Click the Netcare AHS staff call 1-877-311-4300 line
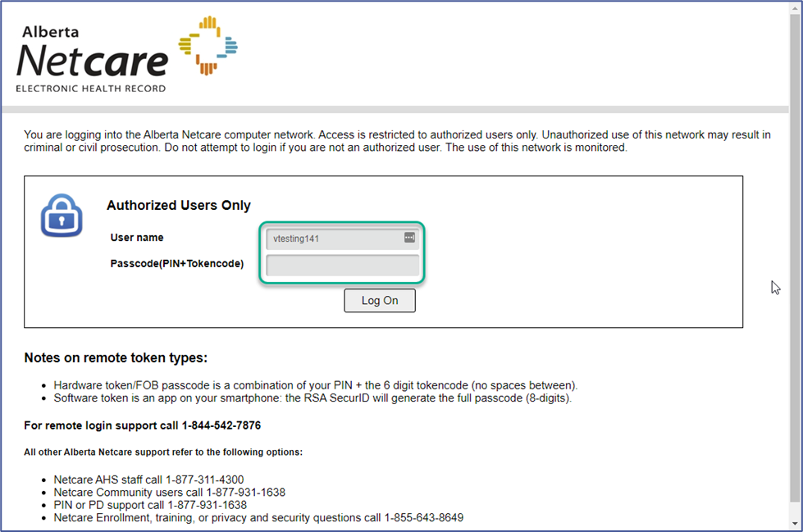The height and width of the screenshot is (532, 803). 148,480
